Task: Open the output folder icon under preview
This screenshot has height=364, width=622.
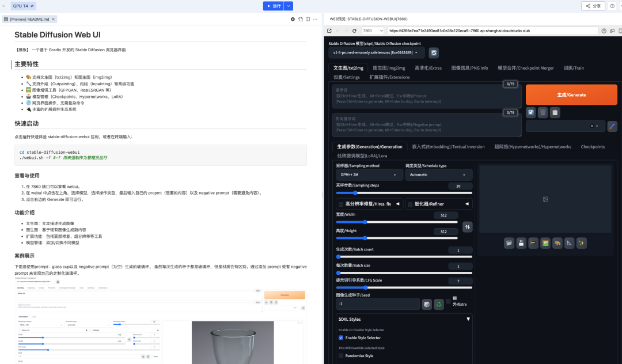Action: [x=509, y=243]
